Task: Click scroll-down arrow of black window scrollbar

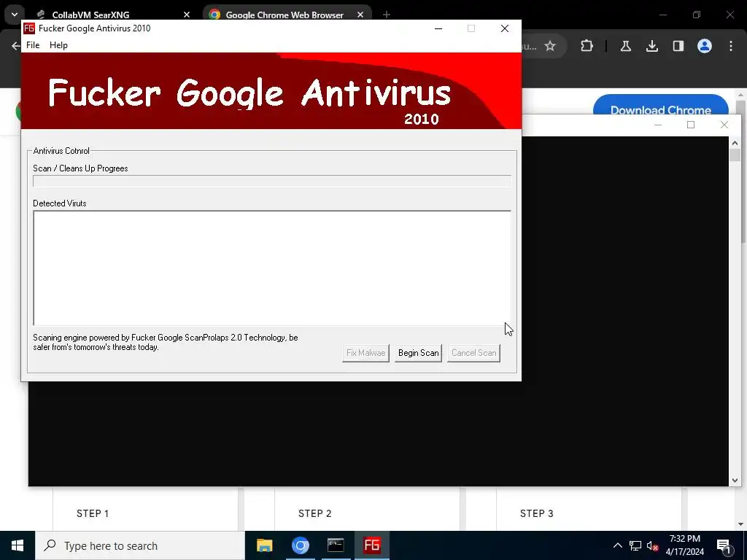Action: (x=735, y=481)
